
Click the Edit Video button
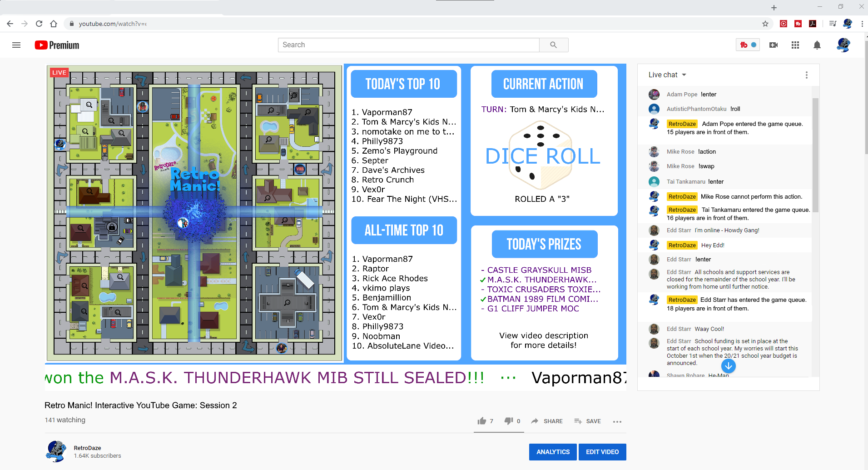[x=602, y=452]
